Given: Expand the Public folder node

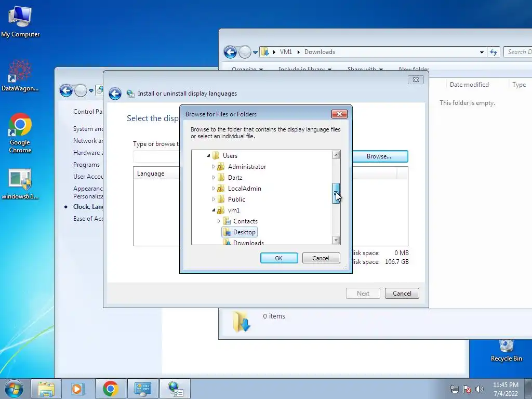Looking at the screenshot, I should point(214,199).
